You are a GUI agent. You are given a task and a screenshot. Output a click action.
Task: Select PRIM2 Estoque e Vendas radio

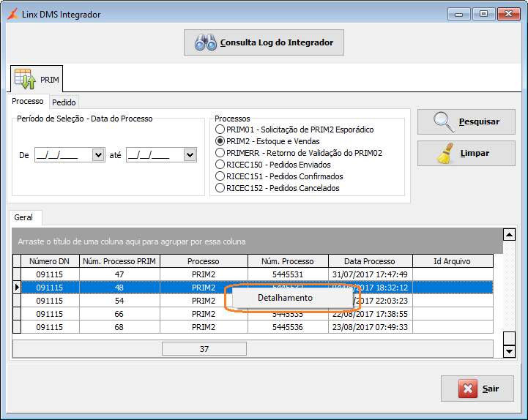tap(220, 141)
